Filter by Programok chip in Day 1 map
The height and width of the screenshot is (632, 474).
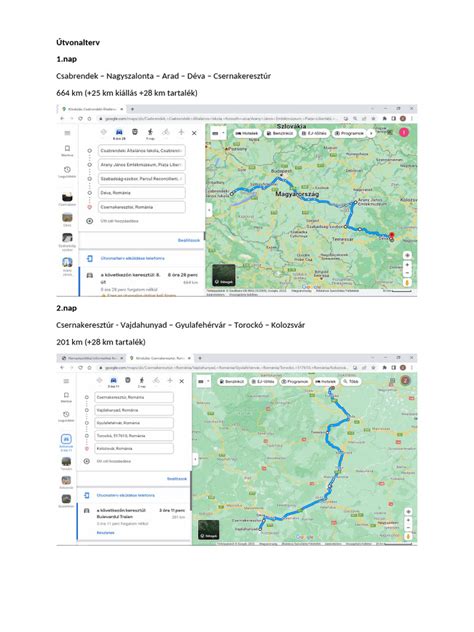click(349, 133)
